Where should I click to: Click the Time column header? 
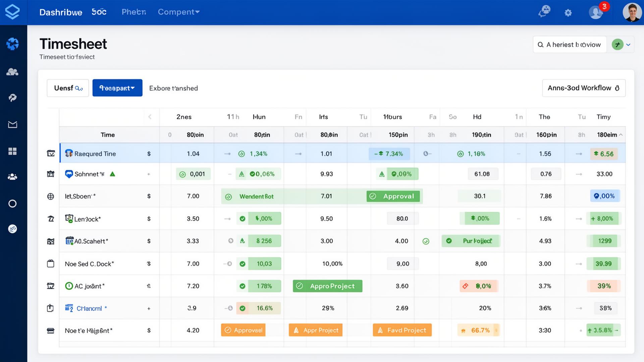[108, 135]
